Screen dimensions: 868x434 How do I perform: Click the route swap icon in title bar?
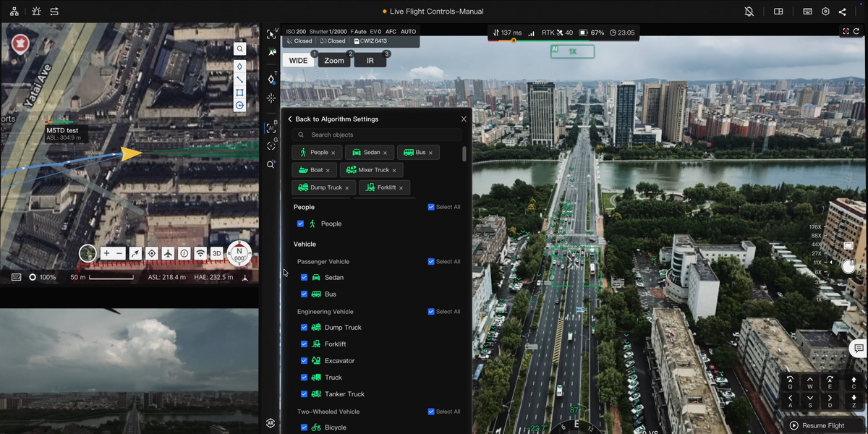coord(54,12)
